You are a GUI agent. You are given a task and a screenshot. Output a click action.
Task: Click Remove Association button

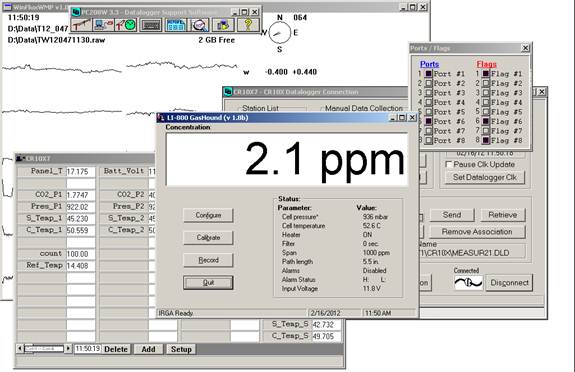click(477, 232)
